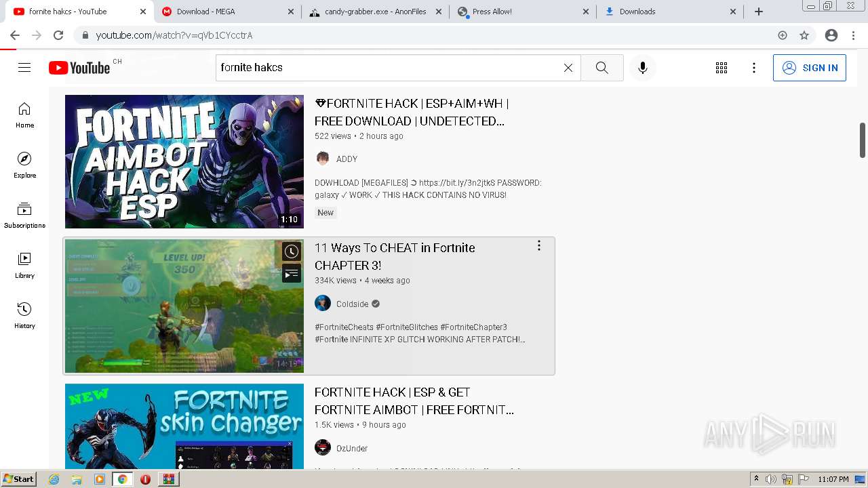Click the OzUnder channel avatar
Screen dimensions: 868x488
click(x=323, y=448)
